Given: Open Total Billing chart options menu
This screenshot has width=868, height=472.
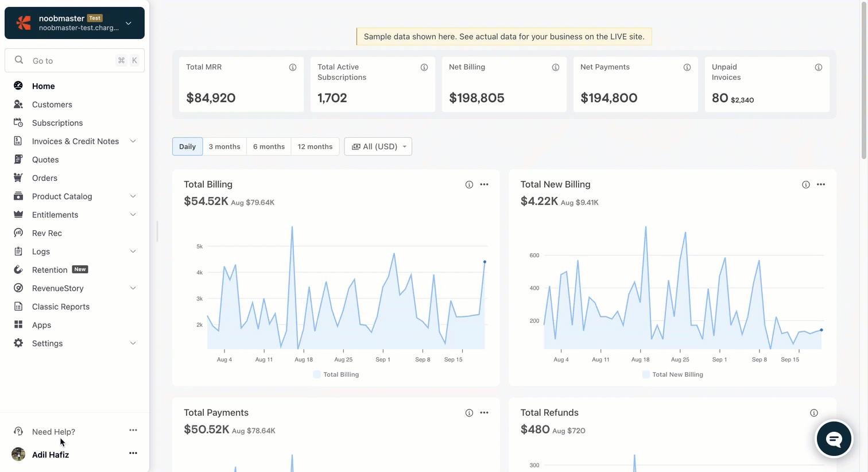Looking at the screenshot, I should click(484, 184).
